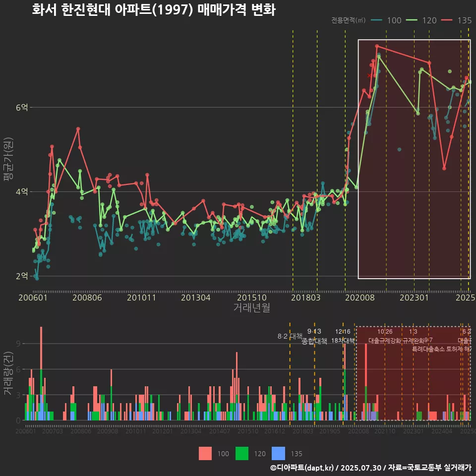
Task: Click 201803 on the price chart x-axis
Action: click(x=306, y=297)
